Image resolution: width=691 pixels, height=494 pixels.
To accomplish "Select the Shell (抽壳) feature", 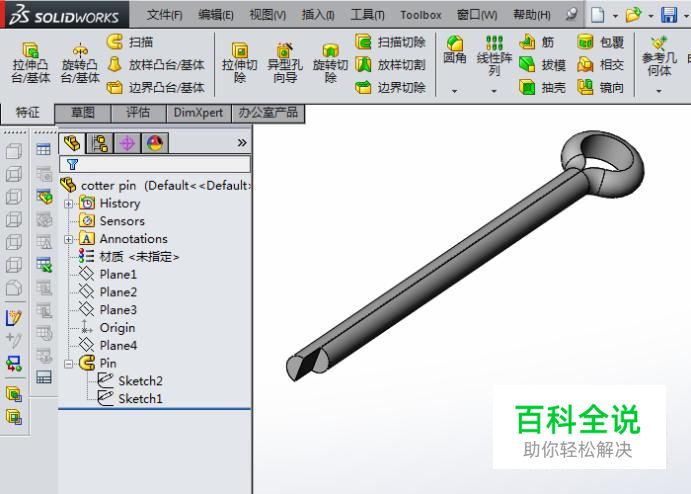I will tap(542, 87).
